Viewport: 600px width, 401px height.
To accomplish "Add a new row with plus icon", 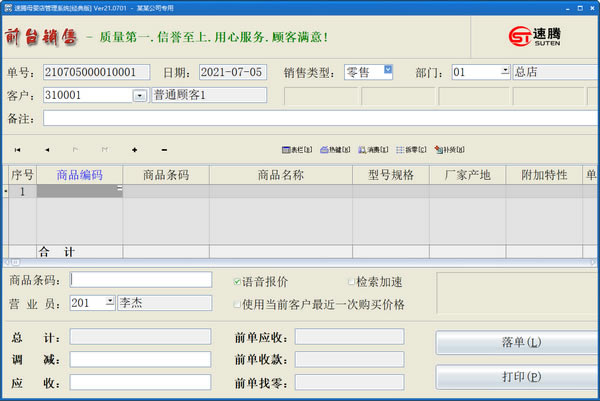I will [x=134, y=150].
